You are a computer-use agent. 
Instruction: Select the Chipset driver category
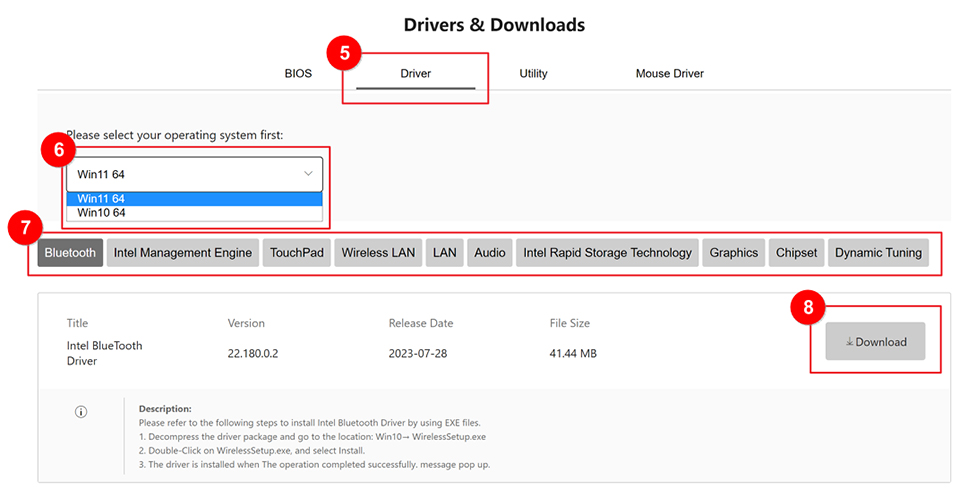click(797, 253)
